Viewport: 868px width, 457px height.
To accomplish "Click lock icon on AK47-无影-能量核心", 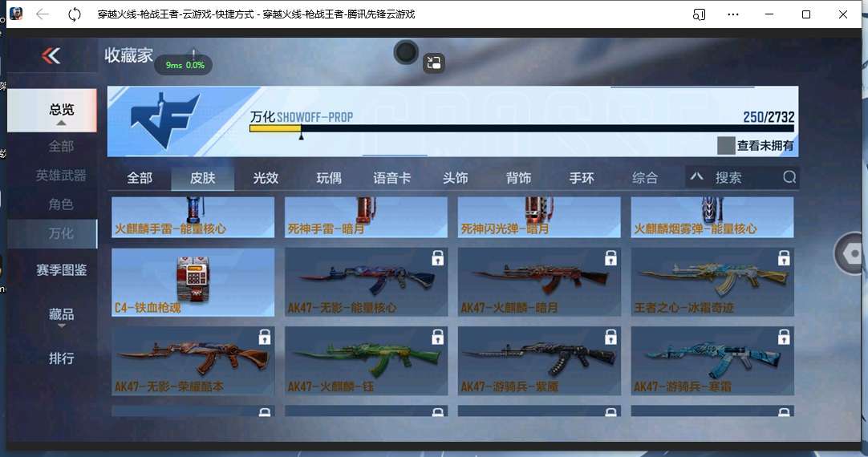I will [x=437, y=258].
